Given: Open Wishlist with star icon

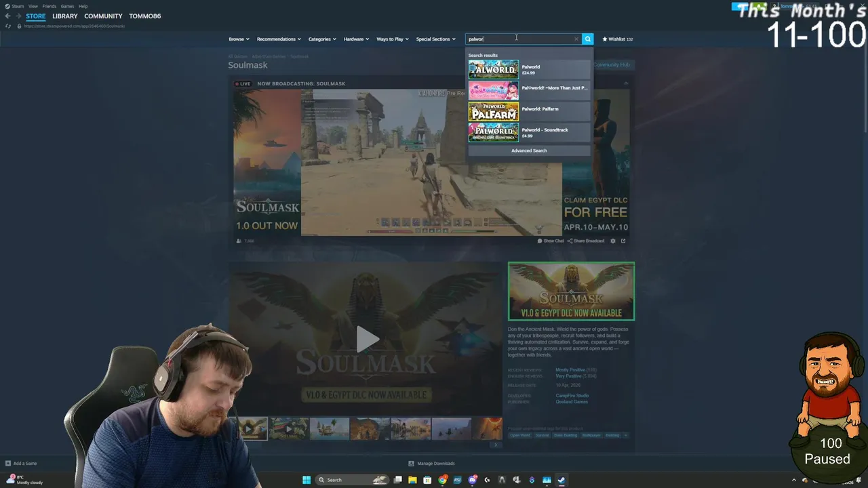Looking at the screenshot, I should [x=618, y=39].
